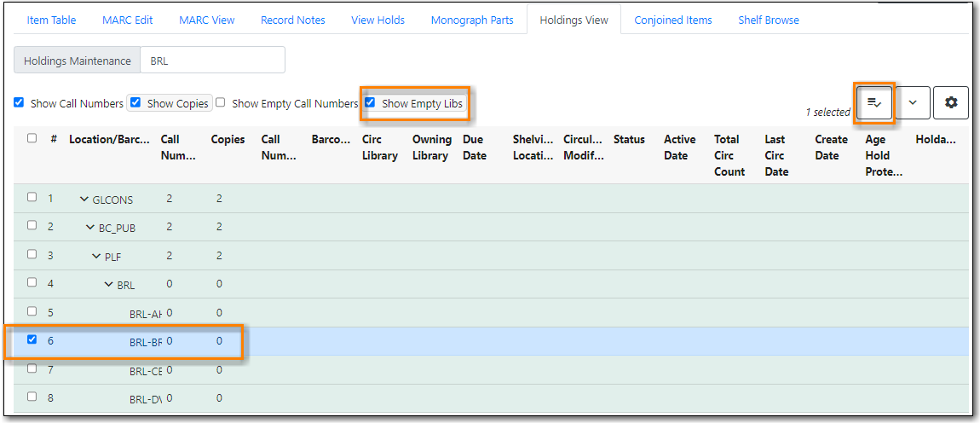Image resolution: width=980 pixels, height=423 pixels.
Task: Collapse the BC_PUB tree node
Action: pos(90,228)
